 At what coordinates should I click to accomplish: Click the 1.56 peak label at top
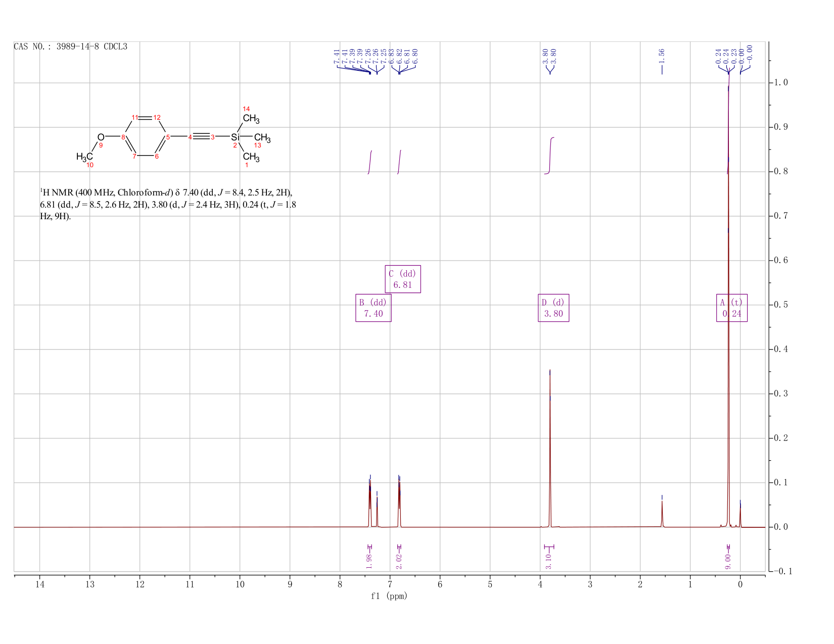[x=662, y=56]
